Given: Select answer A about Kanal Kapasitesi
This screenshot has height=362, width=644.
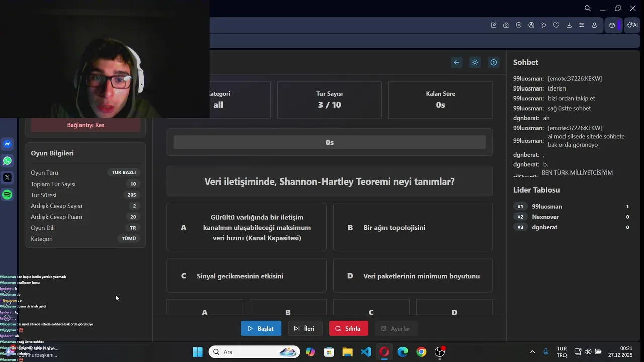Looking at the screenshot, I should point(246,228).
